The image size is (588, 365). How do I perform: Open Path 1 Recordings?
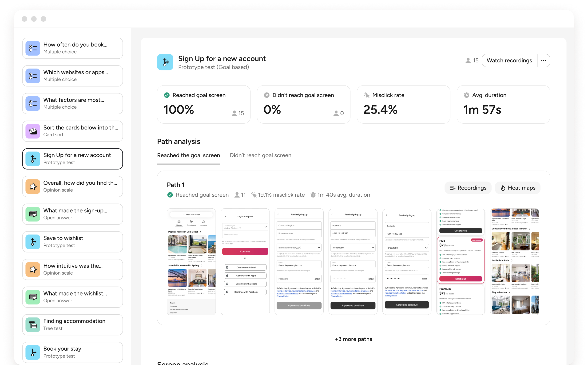pos(468,188)
